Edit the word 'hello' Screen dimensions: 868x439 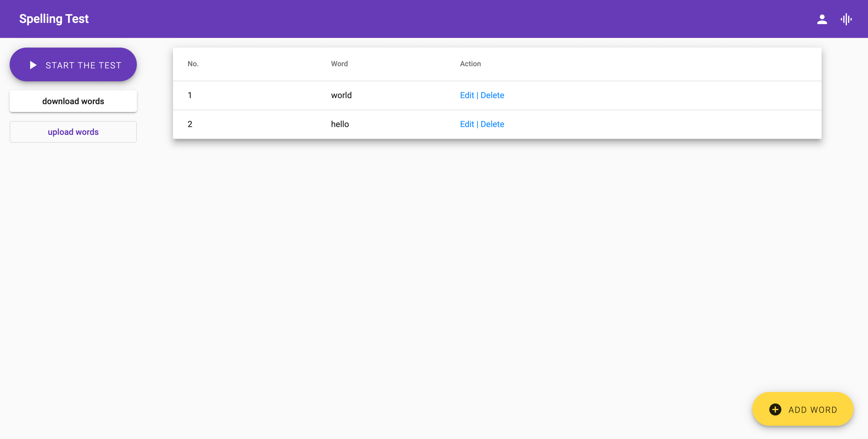(x=467, y=124)
